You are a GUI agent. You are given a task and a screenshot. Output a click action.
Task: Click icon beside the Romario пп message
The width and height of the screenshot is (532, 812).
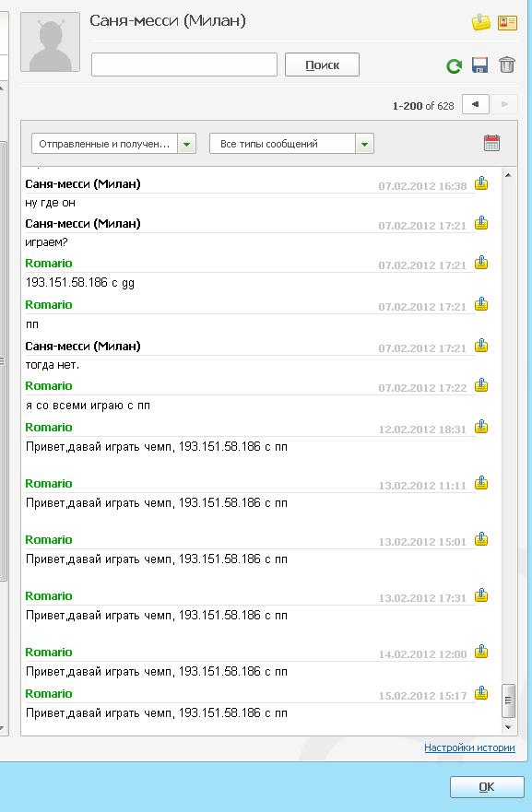(x=481, y=304)
